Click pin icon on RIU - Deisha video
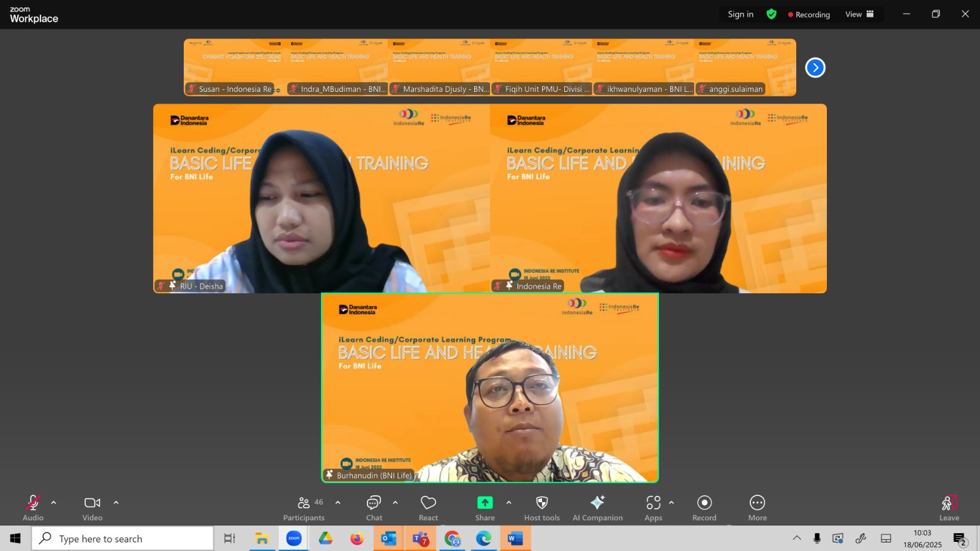The width and height of the screenshot is (980, 551). (x=172, y=286)
